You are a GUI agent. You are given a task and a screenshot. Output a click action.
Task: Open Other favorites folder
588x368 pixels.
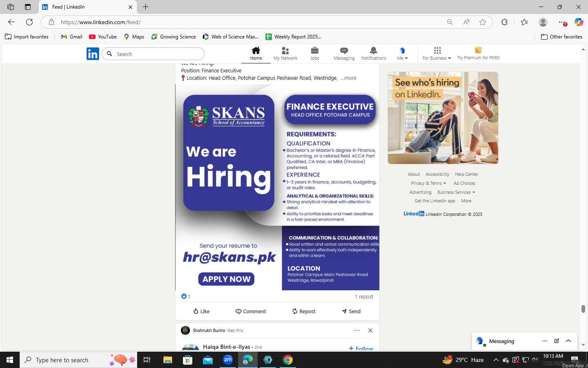(561, 37)
